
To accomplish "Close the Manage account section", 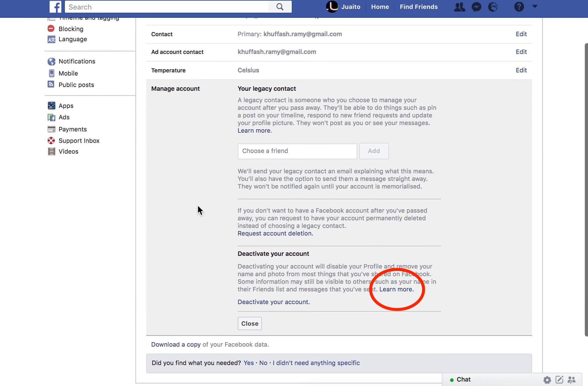I will (x=250, y=324).
